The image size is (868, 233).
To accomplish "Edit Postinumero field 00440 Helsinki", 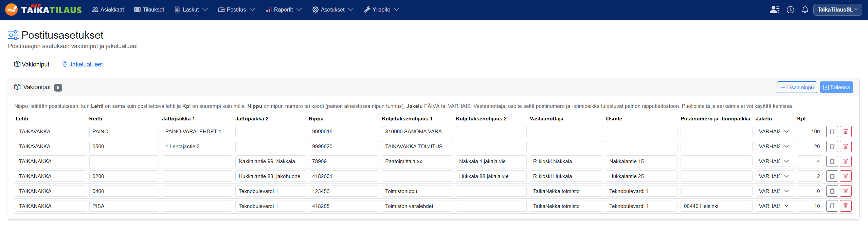I will click(716, 206).
